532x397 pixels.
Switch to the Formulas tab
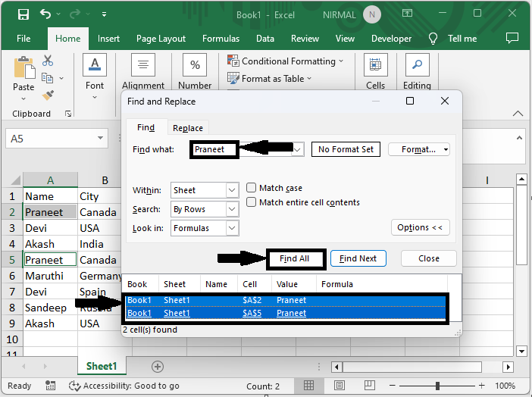221,39
